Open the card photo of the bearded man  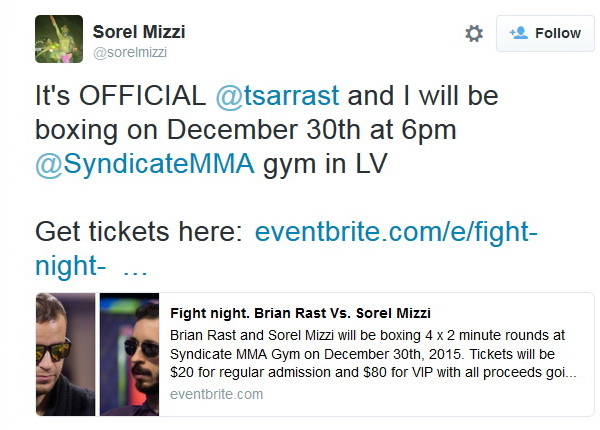(x=129, y=354)
